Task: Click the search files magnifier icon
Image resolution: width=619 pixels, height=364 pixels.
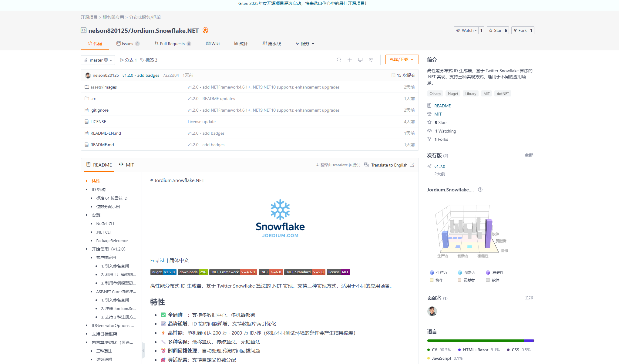Action: (339, 60)
